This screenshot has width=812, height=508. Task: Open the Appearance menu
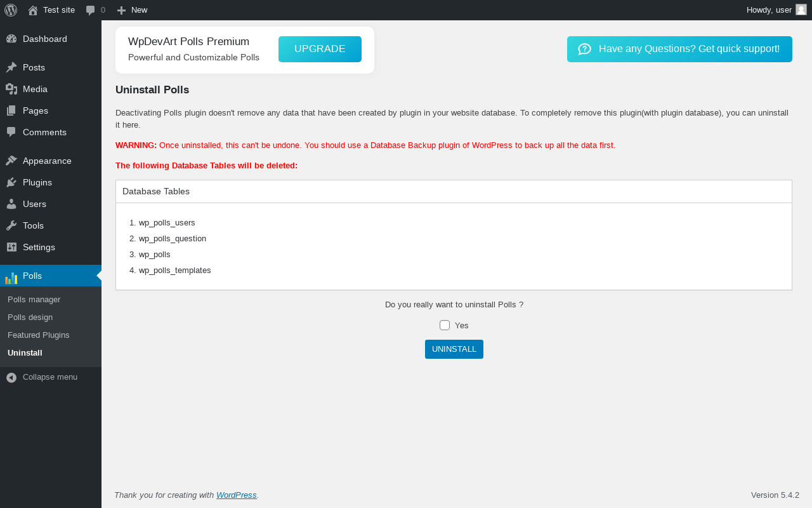(x=51, y=161)
